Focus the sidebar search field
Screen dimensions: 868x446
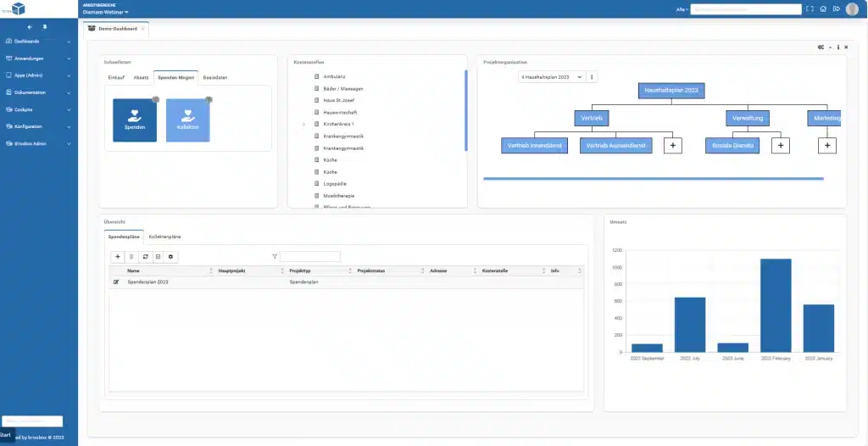click(x=32, y=421)
